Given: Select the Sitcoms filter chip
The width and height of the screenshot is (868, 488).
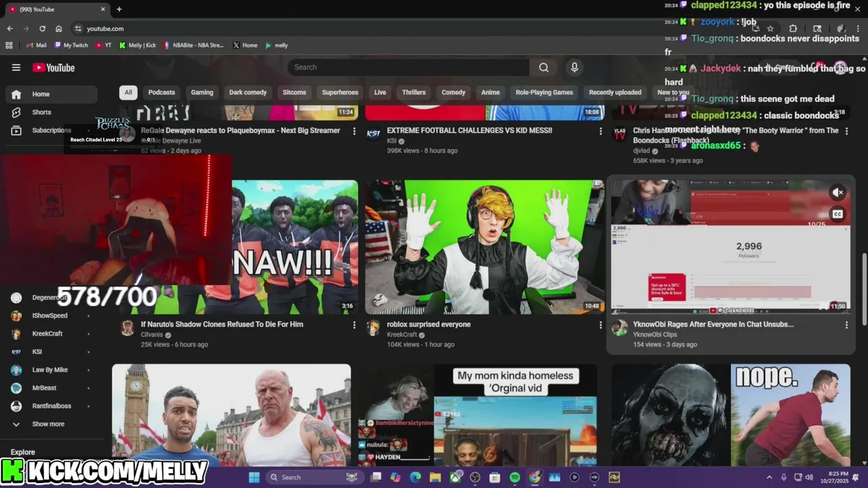Looking at the screenshot, I should (x=294, y=92).
